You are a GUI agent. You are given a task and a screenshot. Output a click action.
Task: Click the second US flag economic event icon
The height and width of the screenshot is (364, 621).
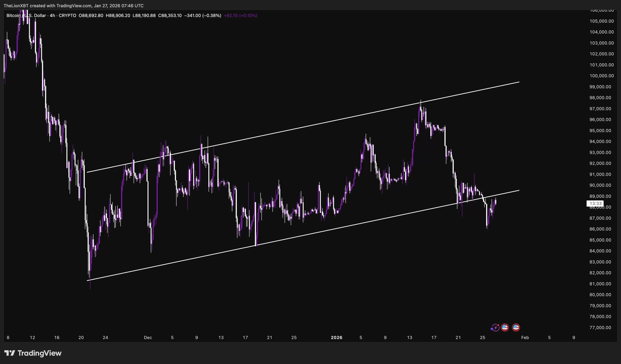tap(516, 327)
